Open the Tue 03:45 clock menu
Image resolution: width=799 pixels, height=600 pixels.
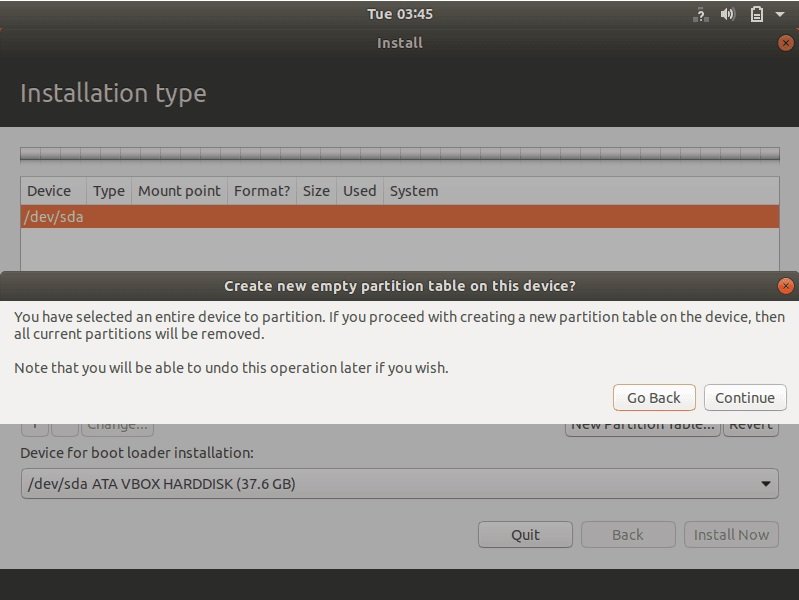click(x=399, y=14)
